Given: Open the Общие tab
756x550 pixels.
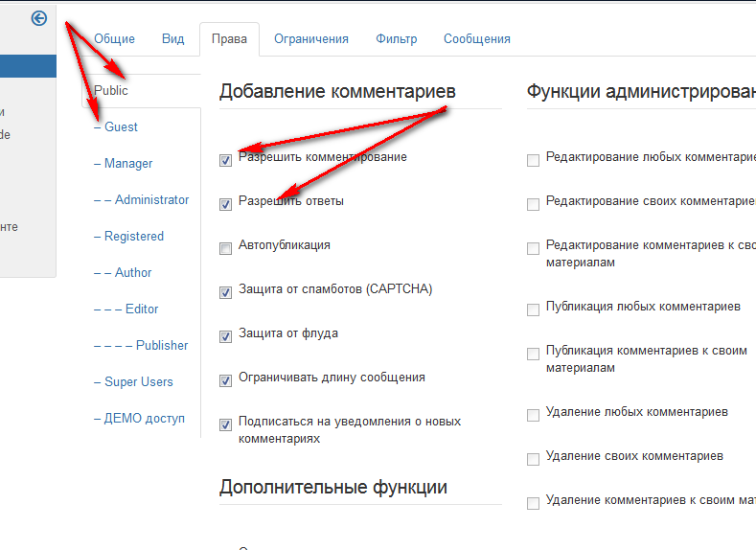Looking at the screenshot, I should click(114, 39).
